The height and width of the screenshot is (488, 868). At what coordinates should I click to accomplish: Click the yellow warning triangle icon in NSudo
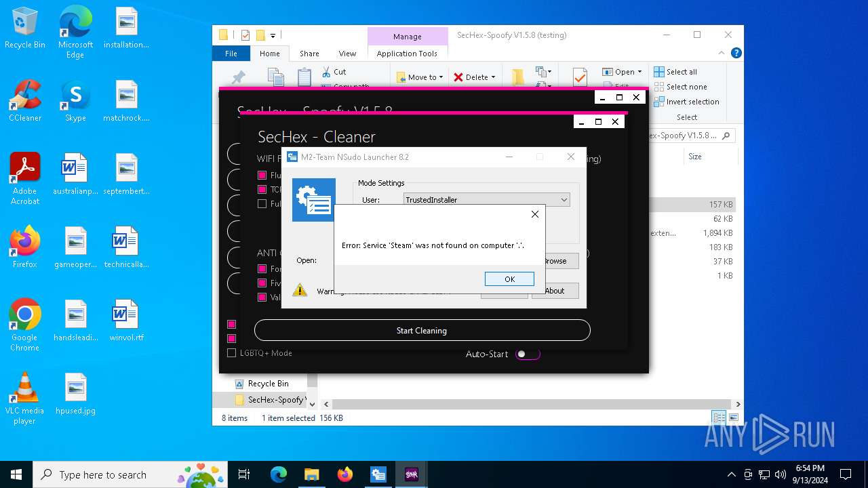pos(300,291)
